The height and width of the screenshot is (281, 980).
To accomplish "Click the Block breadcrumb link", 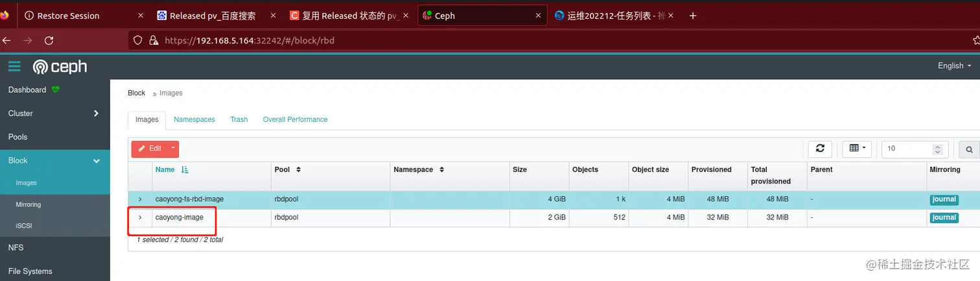I will [136, 93].
